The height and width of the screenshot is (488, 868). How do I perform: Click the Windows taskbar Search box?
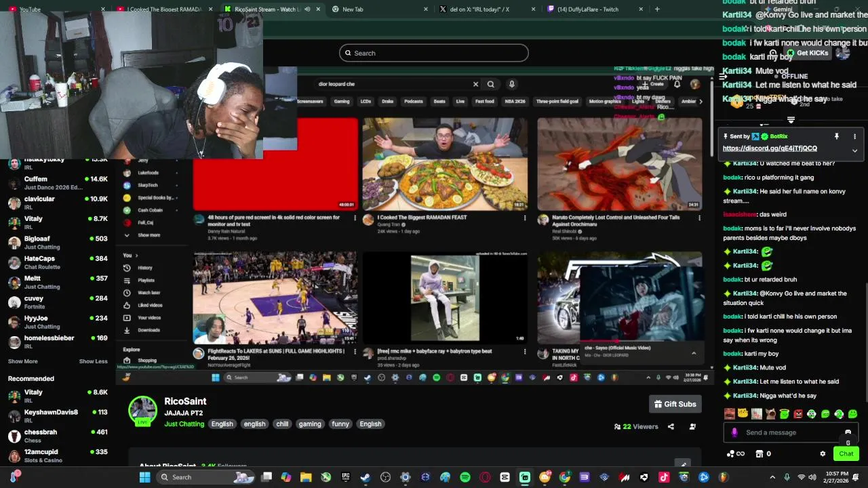[205, 477]
